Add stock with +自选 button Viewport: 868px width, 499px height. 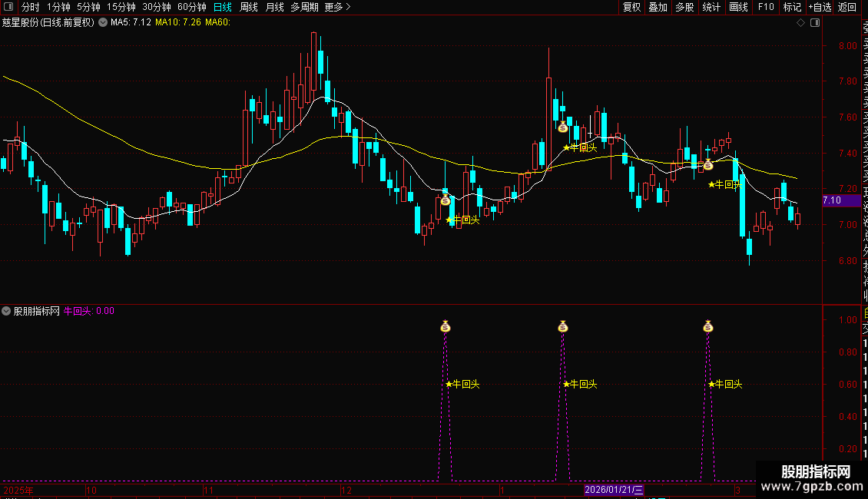820,7
